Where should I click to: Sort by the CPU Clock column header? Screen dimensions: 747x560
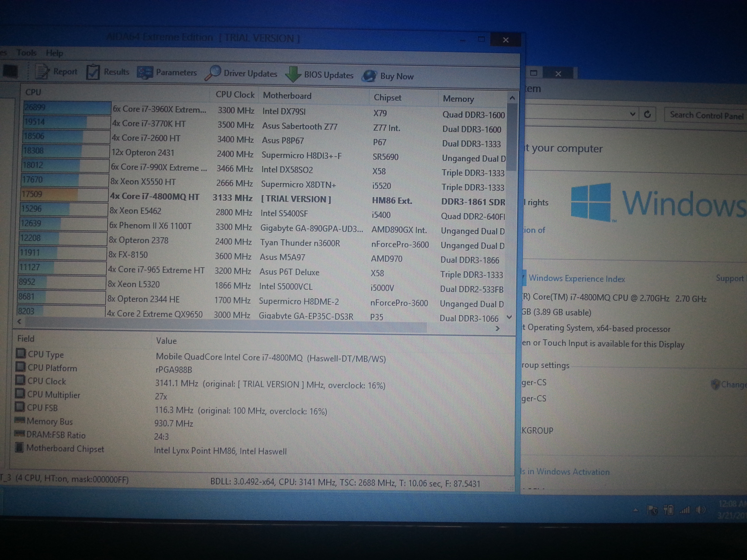click(235, 94)
